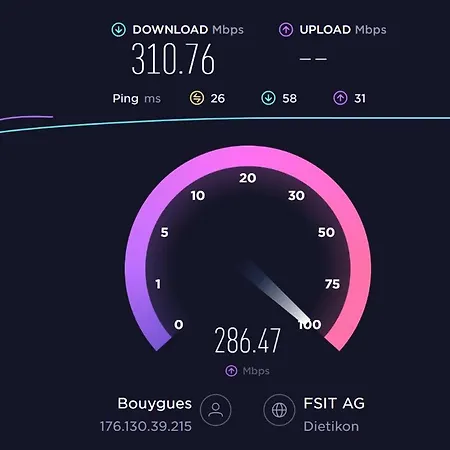Click the Dietikon server location text
Screen dimensions: 450x450
(x=331, y=426)
